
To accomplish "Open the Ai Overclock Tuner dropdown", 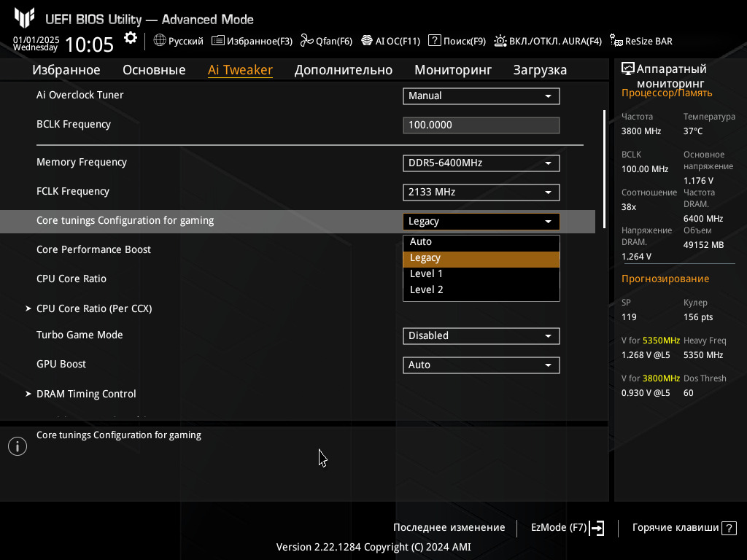I will point(481,96).
